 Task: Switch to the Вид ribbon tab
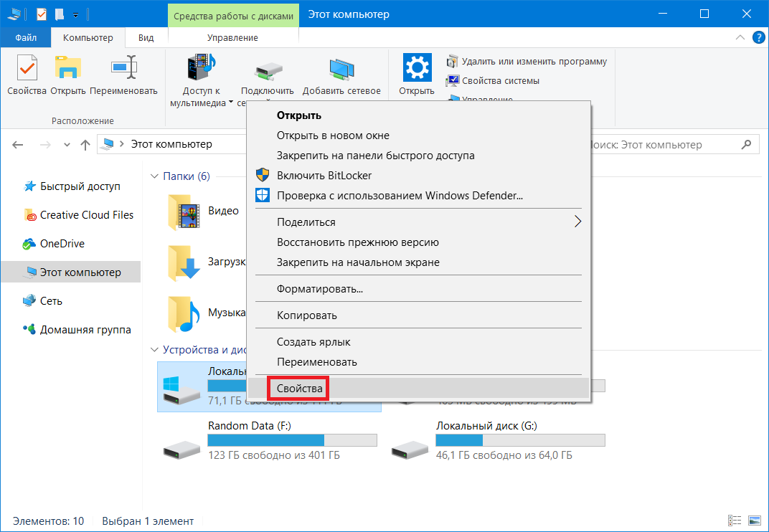tap(146, 38)
